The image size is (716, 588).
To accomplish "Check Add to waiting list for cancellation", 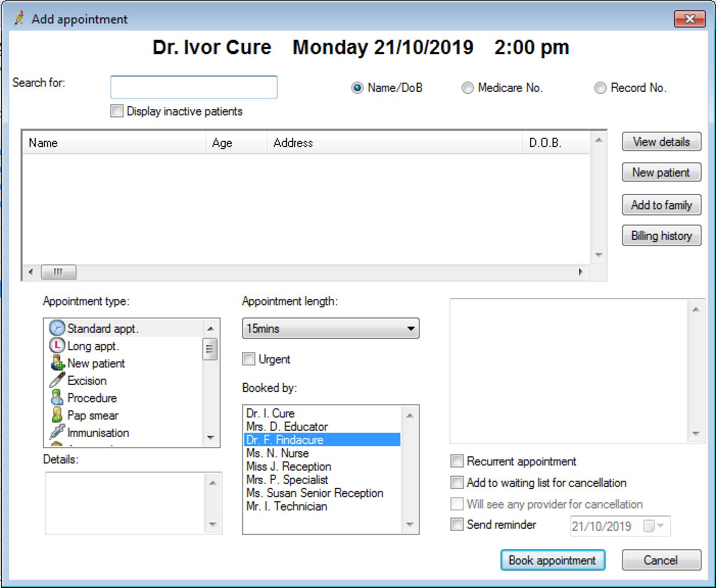I will [457, 482].
